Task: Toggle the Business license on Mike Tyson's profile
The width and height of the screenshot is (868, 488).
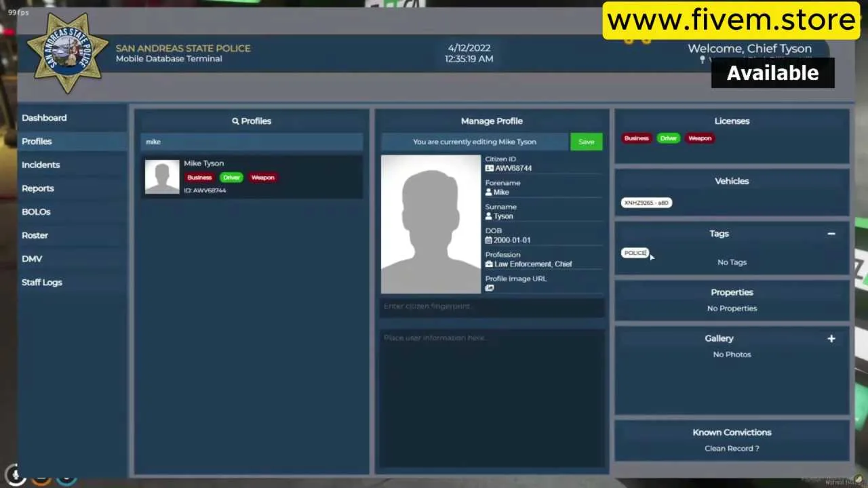Action: (199, 177)
